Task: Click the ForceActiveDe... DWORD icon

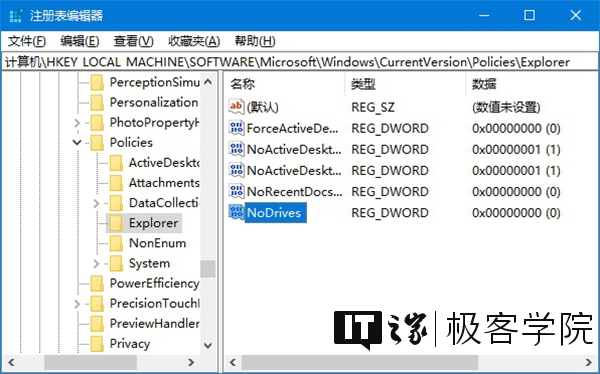Action: click(x=236, y=128)
